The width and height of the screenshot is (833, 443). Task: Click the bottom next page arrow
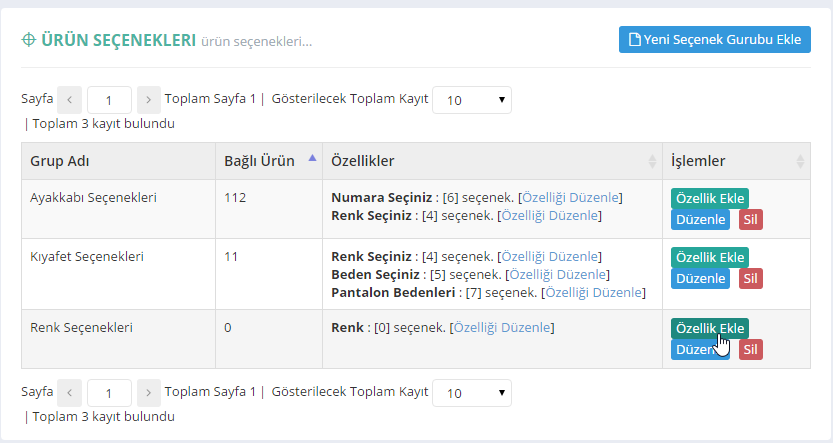148,393
